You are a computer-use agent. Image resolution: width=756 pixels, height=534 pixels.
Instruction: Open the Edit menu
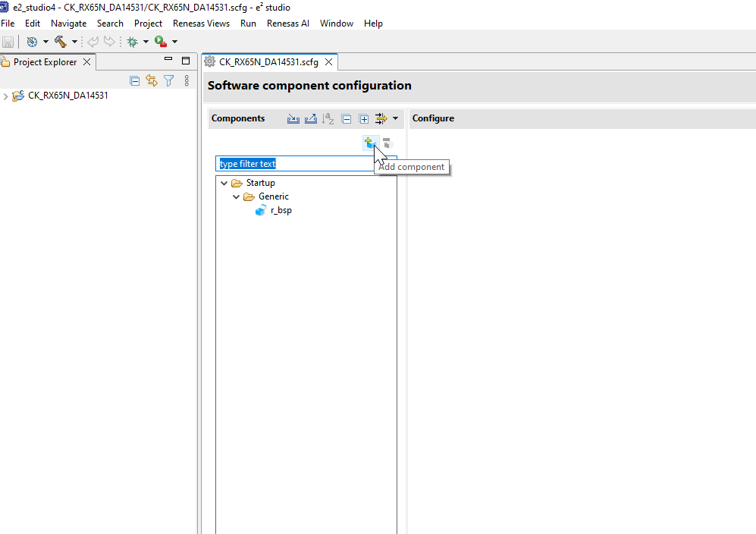[x=33, y=24]
